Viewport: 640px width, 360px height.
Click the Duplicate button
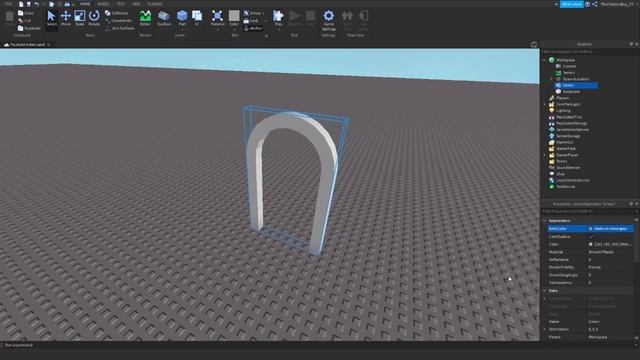pyautogui.click(x=29, y=28)
